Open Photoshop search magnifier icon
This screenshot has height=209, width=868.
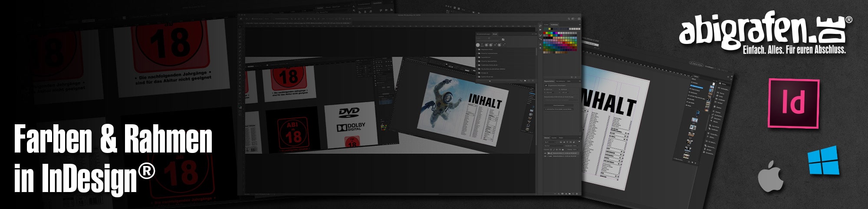tap(569, 19)
